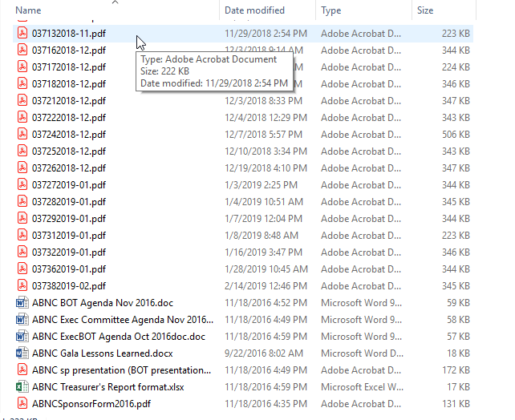The image size is (515, 420).
Task: Click PDF icon of 037362019-01.pdf
Action: pos(22,269)
